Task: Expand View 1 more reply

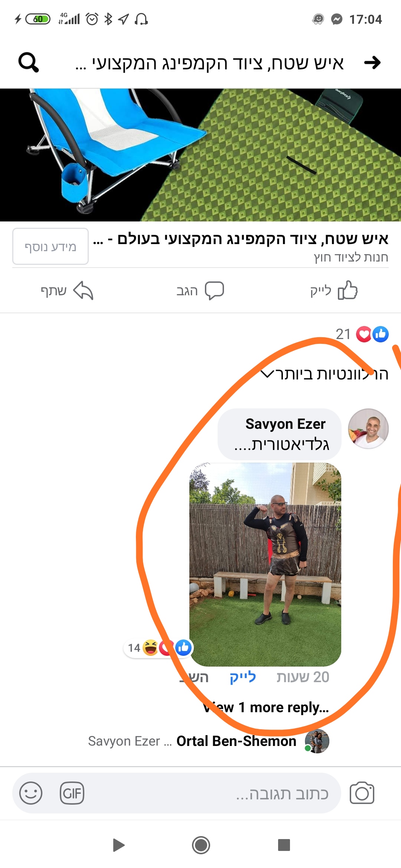Action: [266, 707]
